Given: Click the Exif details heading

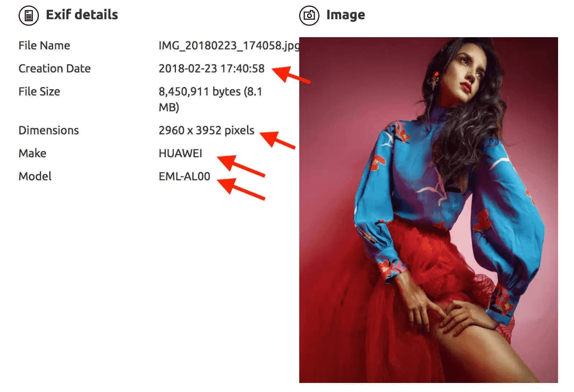Looking at the screenshot, I should (x=82, y=15).
